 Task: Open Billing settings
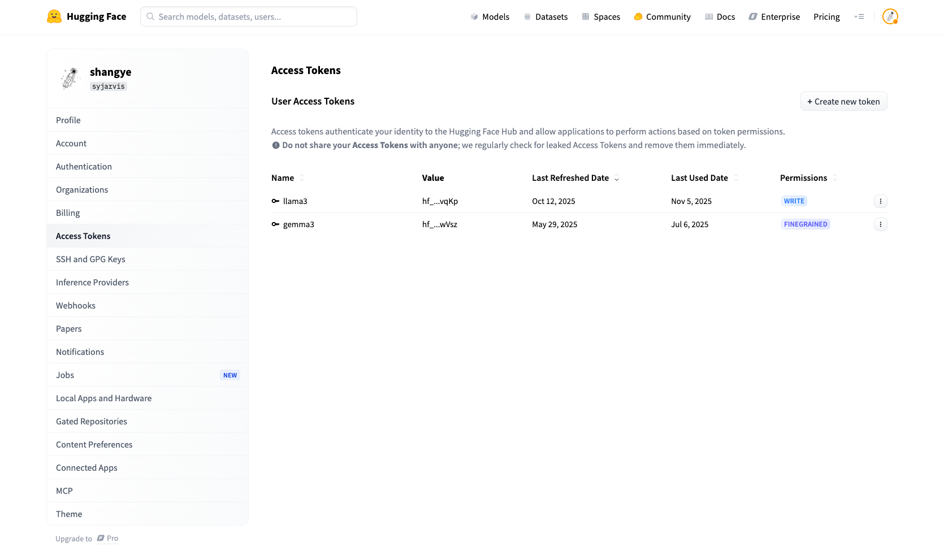coord(148,213)
